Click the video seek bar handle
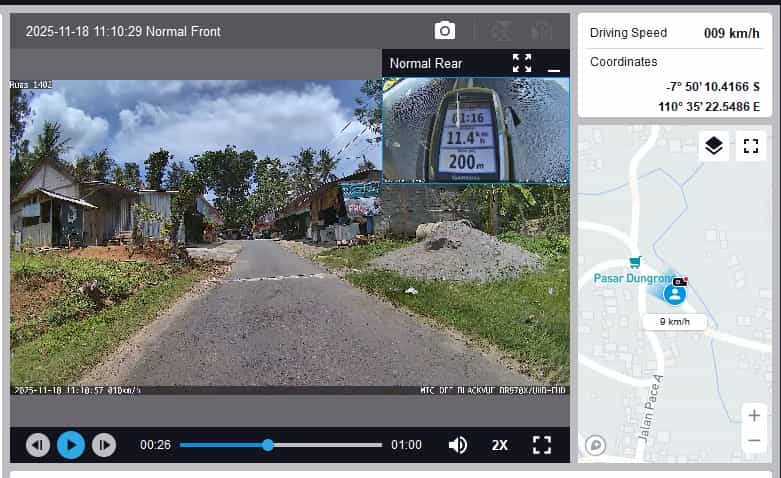Image resolution: width=781 pixels, height=478 pixels. point(268,445)
